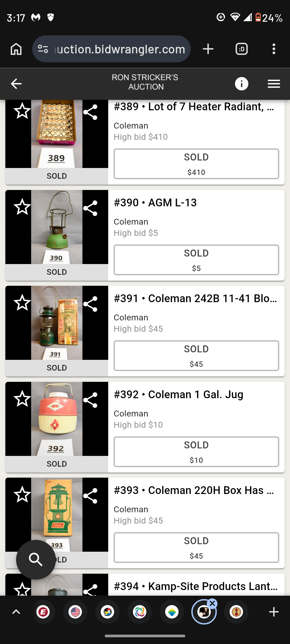View the pink Coleman jug thumbnail
Screen dimensions: 290x644
pyautogui.click(x=57, y=419)
